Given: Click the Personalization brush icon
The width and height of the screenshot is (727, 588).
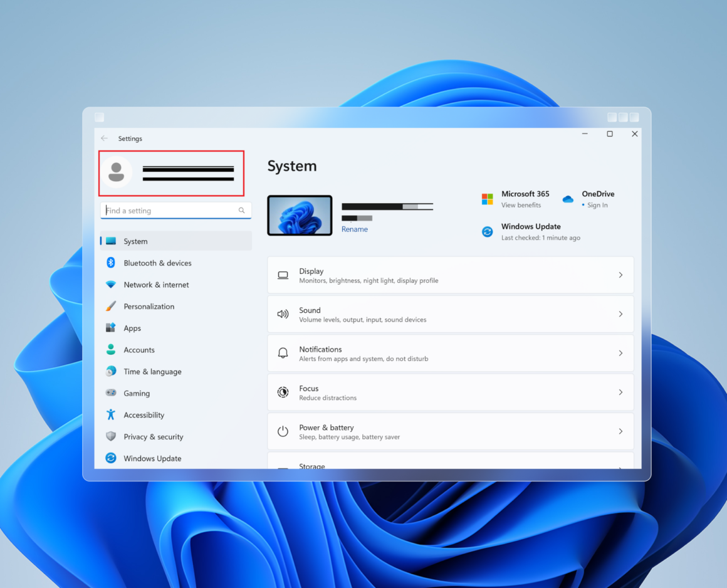Looking at the screenshot, I should click(112, 306).
